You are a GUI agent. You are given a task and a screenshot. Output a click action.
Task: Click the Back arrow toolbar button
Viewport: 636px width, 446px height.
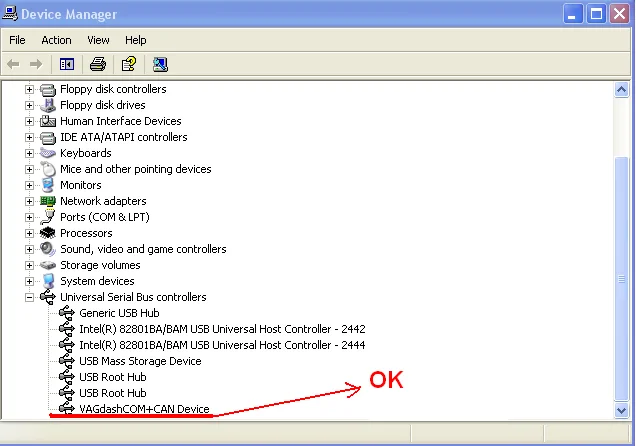click(x=13, y=64)
